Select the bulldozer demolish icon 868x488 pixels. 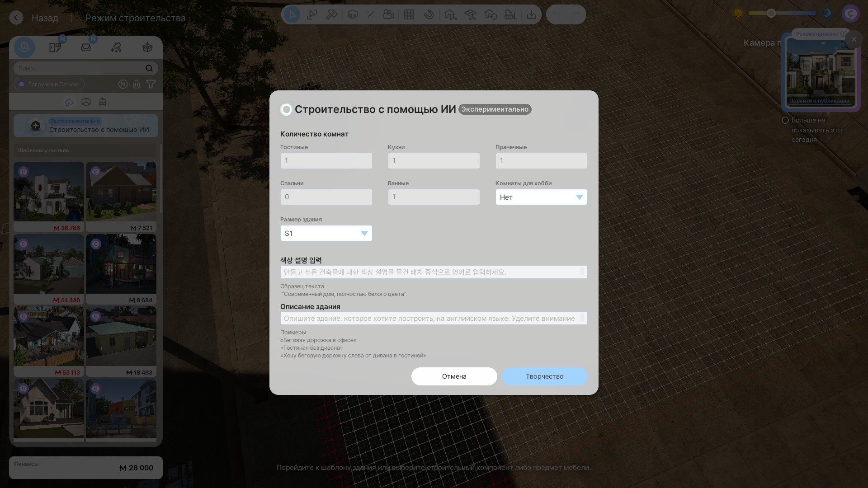coord(510,15)
